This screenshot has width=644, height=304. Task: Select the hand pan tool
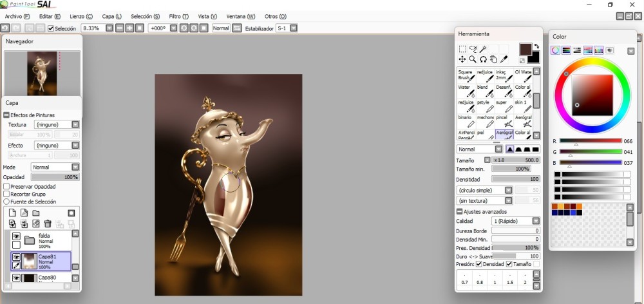[493, 59]
